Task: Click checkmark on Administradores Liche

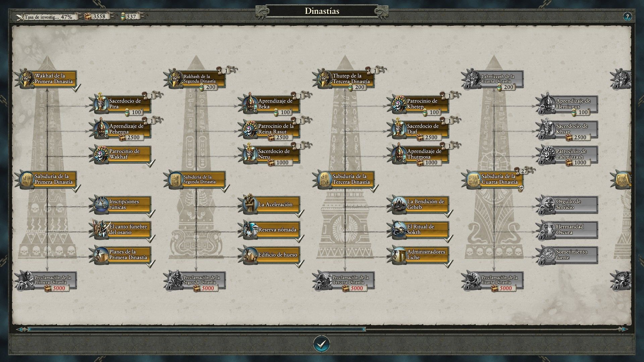Action: click(449, 264)
